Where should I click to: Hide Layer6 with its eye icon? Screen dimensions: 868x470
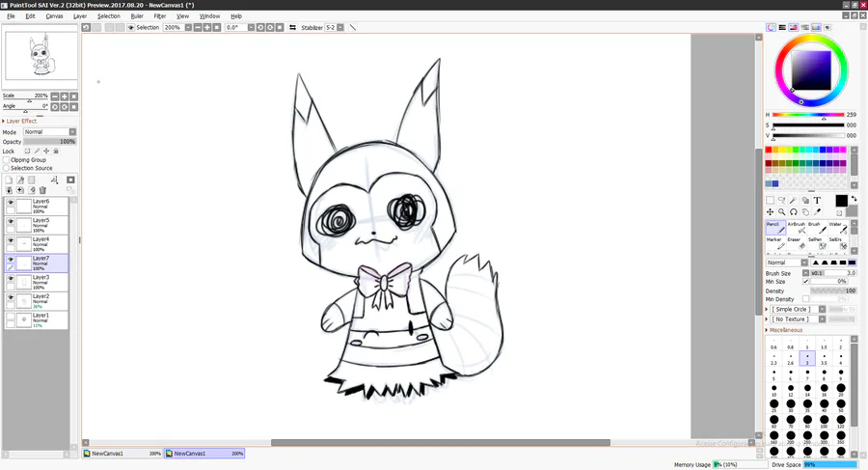(x=11, y=203)
